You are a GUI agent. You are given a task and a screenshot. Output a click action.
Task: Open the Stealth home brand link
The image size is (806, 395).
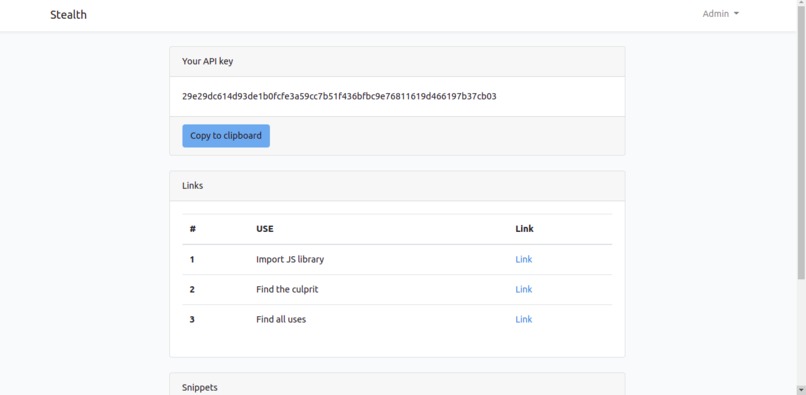[68, 14]
